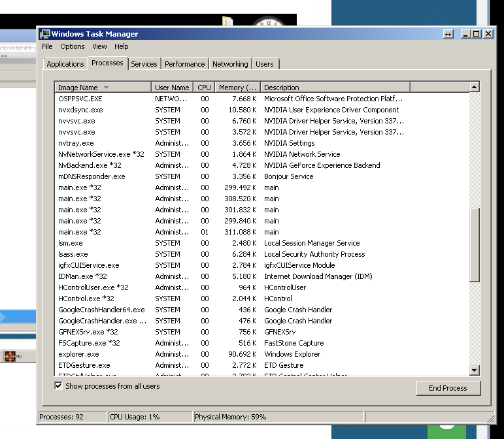Viewport: 504px width, 439px height.
Task: Select the OSPPSVC.EXE process row
Action: point(262,99)
